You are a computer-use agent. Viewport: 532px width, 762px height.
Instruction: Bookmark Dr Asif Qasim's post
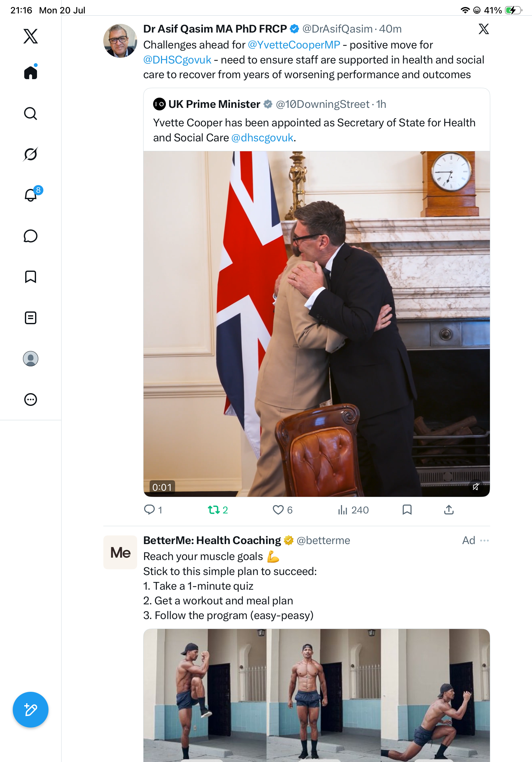coord(407,510)
